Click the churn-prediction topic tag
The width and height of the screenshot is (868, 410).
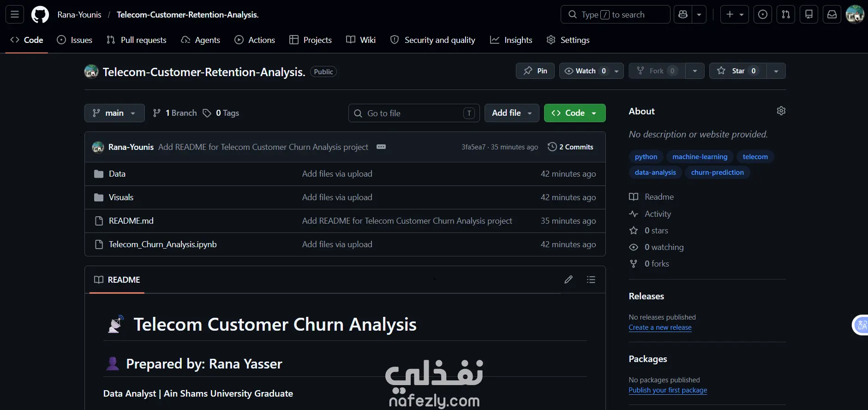[718, 172]
